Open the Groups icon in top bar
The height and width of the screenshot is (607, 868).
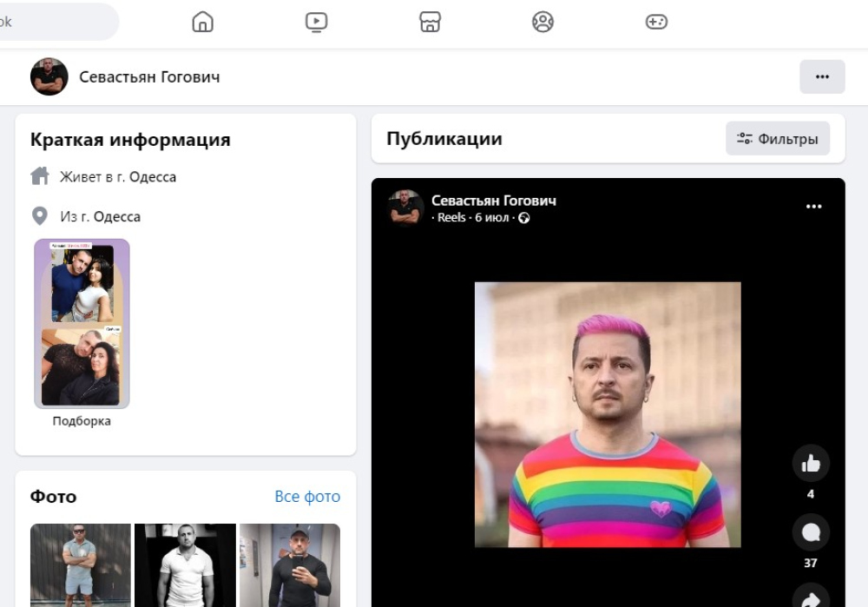point(542,22)
